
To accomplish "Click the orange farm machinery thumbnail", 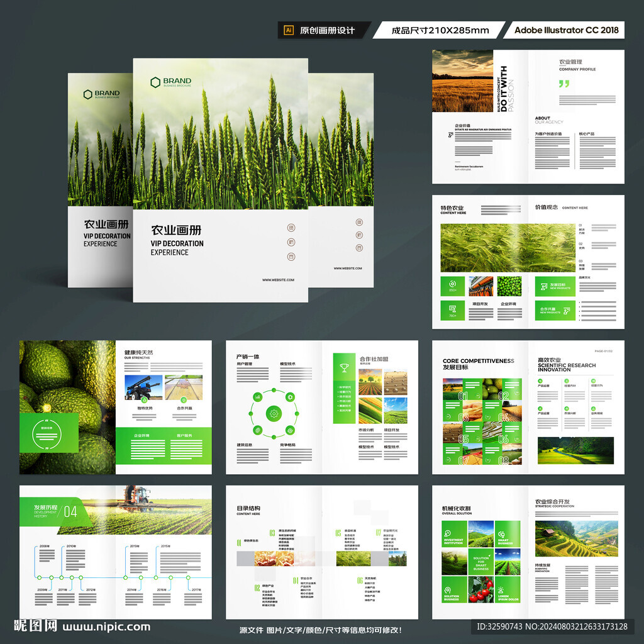I will click(x=481, y=286).
